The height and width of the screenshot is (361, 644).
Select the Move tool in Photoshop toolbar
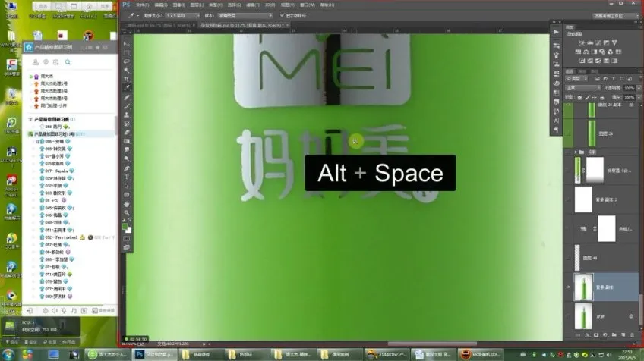127,45
